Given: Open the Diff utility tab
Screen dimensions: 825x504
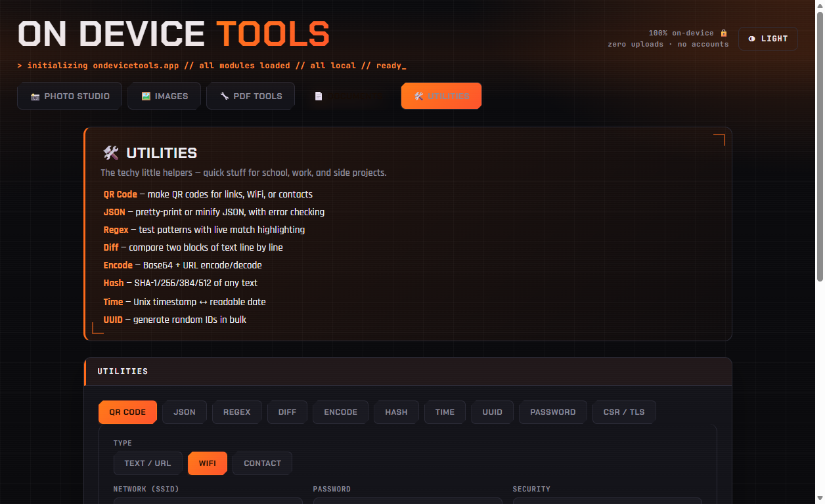Looking at the screenshot, I should [288, 412].
